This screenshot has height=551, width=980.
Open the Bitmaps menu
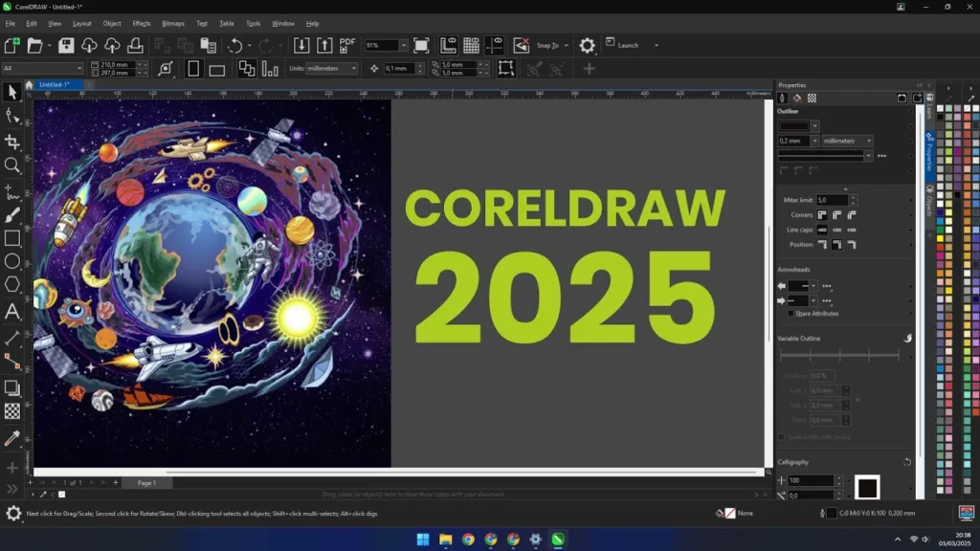[173, 23]
